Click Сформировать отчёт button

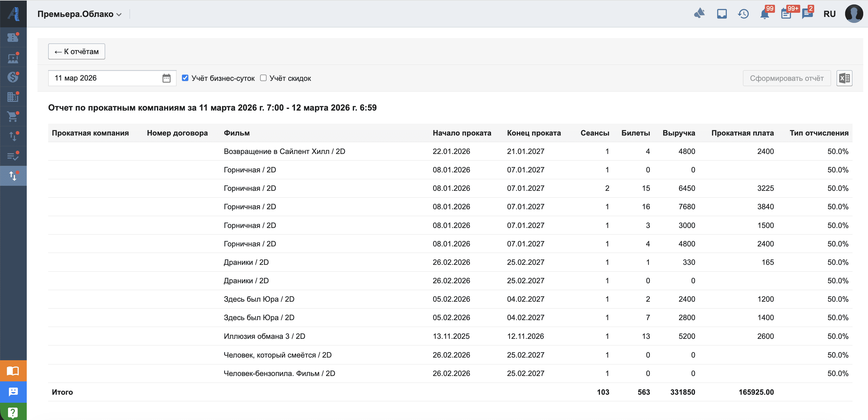[786, 78]
